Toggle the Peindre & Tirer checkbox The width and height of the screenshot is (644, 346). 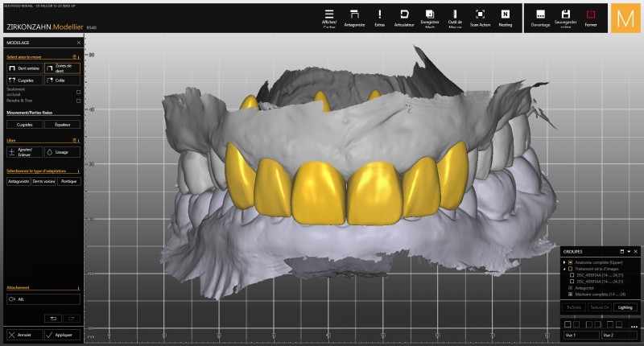pyautogui.click(x=78, y=101)
